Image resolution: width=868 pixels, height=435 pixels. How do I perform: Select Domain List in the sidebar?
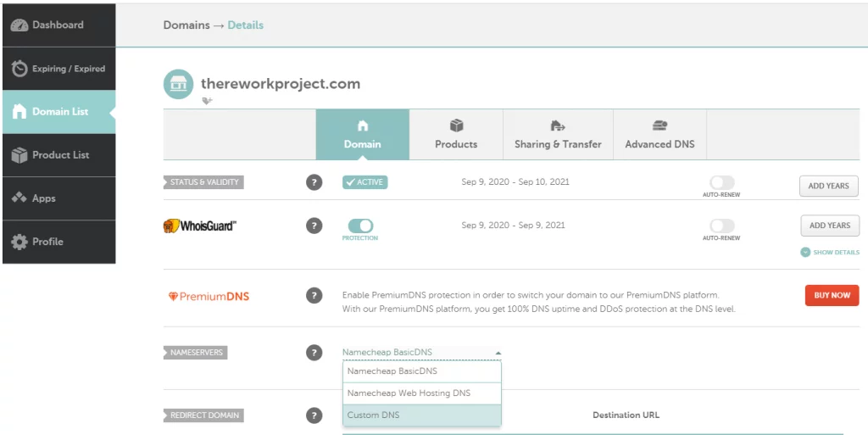tap(58, 112)
